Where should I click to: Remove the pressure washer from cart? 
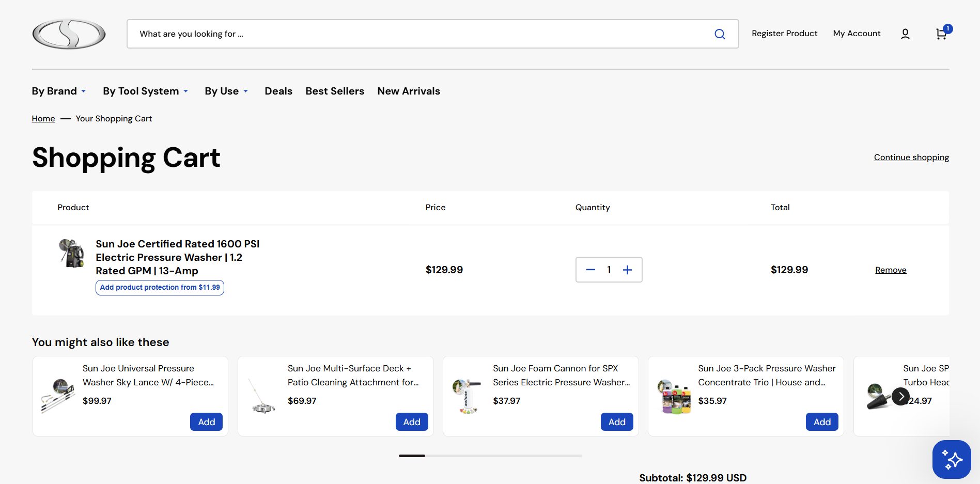(x=891, y=270)
